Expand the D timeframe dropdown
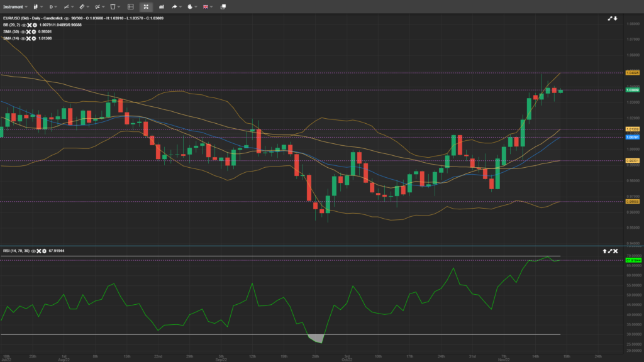Screen dimensions: 644x362 pos(52,6)
